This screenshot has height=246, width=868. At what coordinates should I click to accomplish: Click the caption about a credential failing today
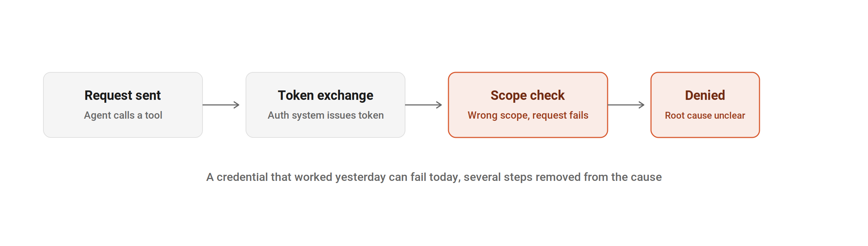434,177
